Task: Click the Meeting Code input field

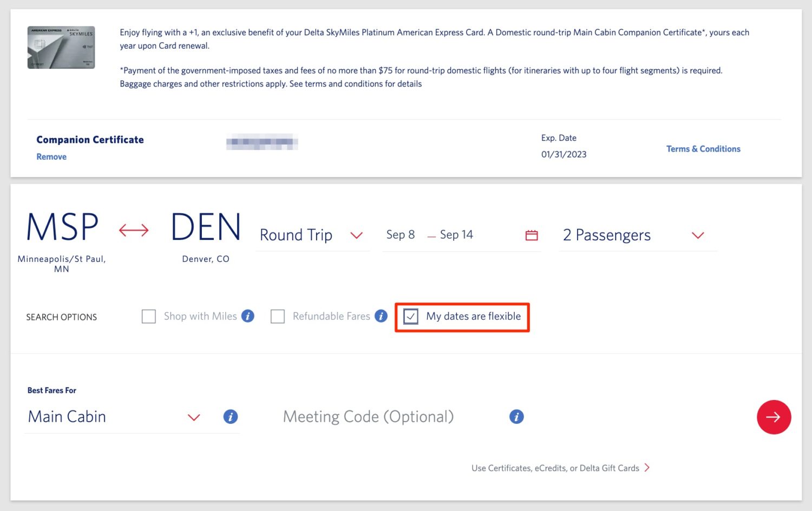Action: point(368,416)
